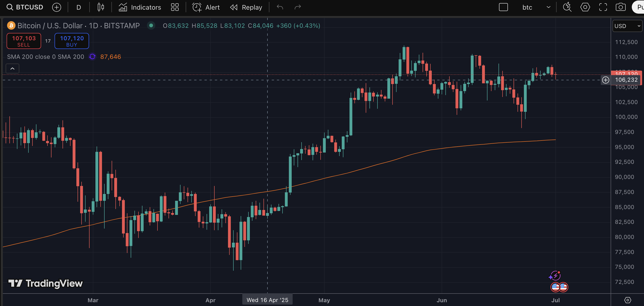644x306 pixels.
Task: Open the Indicators dialog
Action: pos(140,7)
